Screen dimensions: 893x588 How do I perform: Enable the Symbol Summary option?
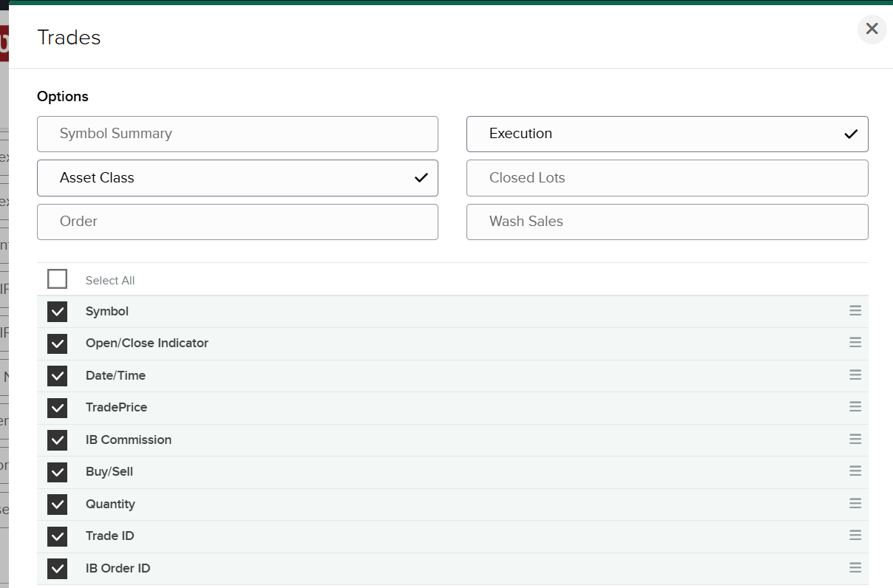[237, 134]
